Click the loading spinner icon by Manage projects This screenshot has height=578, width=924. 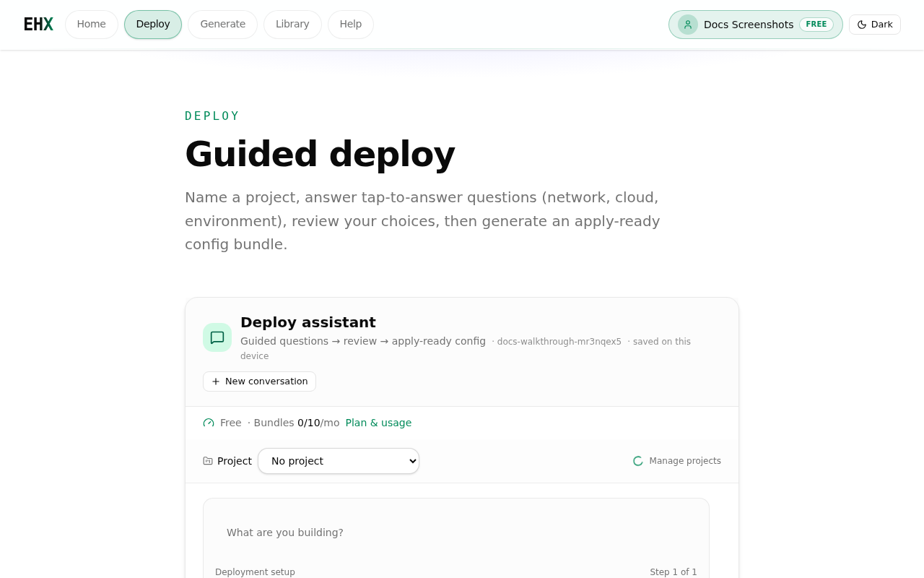coord(638,461)
